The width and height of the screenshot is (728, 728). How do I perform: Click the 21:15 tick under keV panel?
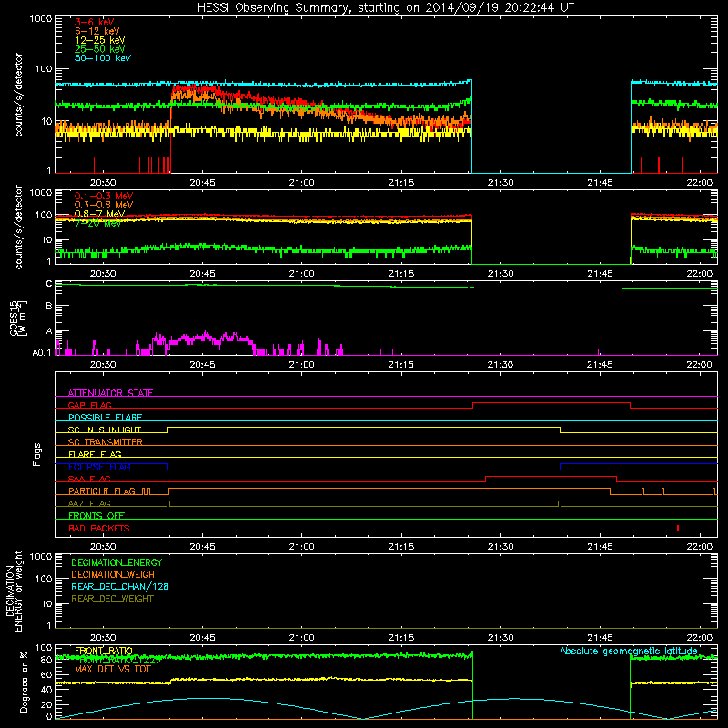[x=401, y=183]
